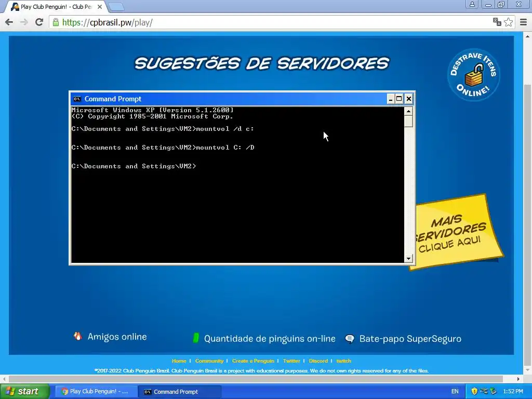Click the horizontal scrollbar left arrow
Screen dimensions: 532x399
4,379
